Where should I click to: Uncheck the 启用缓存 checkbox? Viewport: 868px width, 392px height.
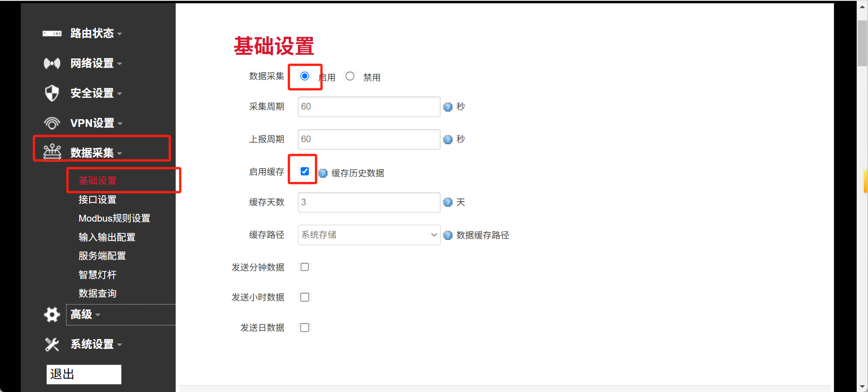304,171
